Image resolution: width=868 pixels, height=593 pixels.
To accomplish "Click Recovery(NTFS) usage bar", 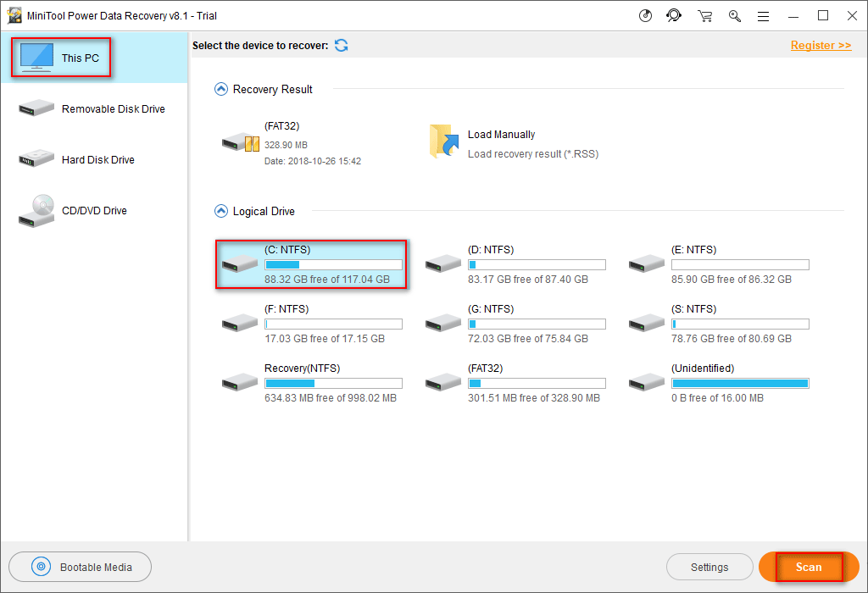I will (333, 384).
